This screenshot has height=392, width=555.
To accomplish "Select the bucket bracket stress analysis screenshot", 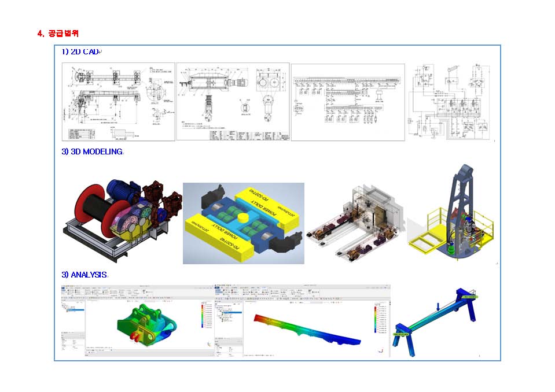I will pos(138,321).
